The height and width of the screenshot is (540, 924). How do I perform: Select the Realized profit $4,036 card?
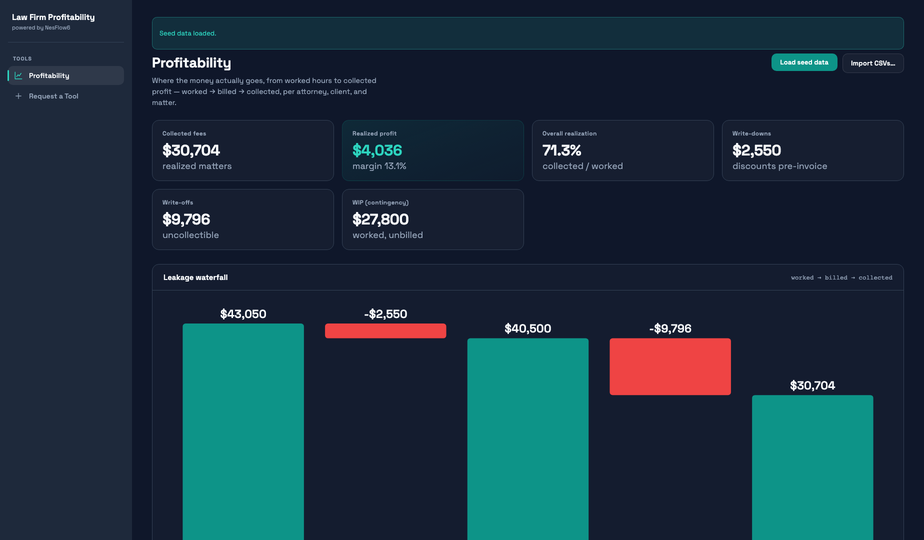coord(433,150)
